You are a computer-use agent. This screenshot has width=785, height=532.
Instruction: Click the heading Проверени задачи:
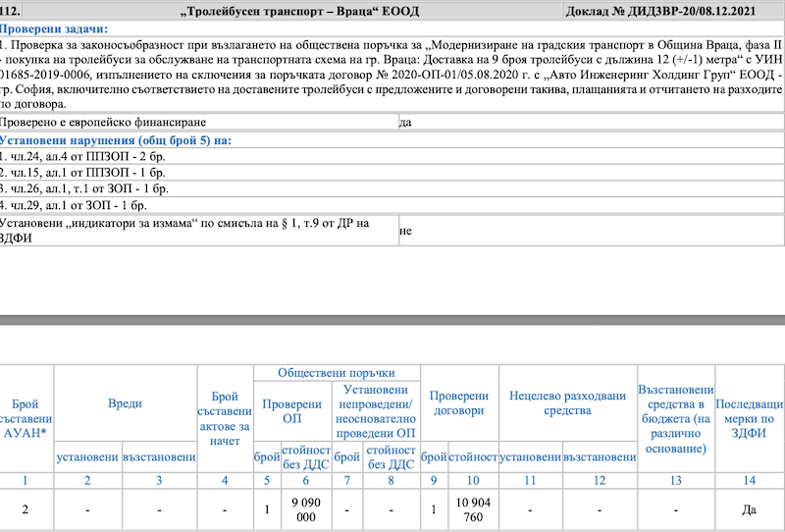[54, 29]
